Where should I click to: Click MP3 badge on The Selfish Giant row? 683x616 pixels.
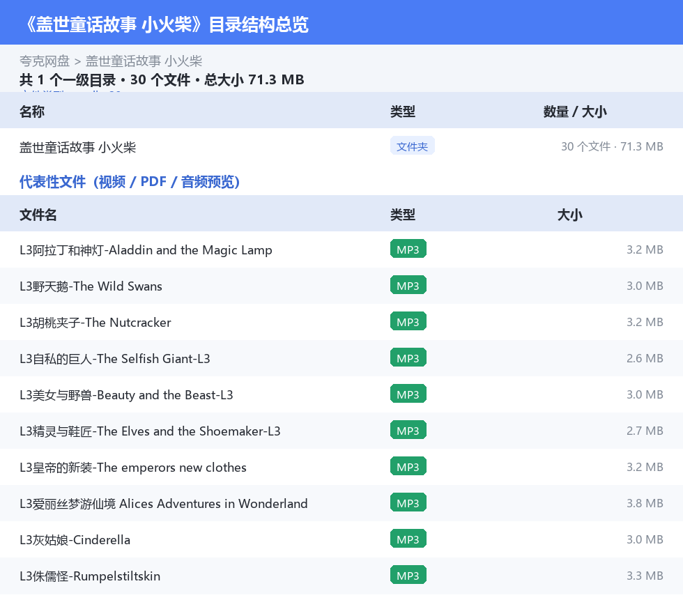408,357
